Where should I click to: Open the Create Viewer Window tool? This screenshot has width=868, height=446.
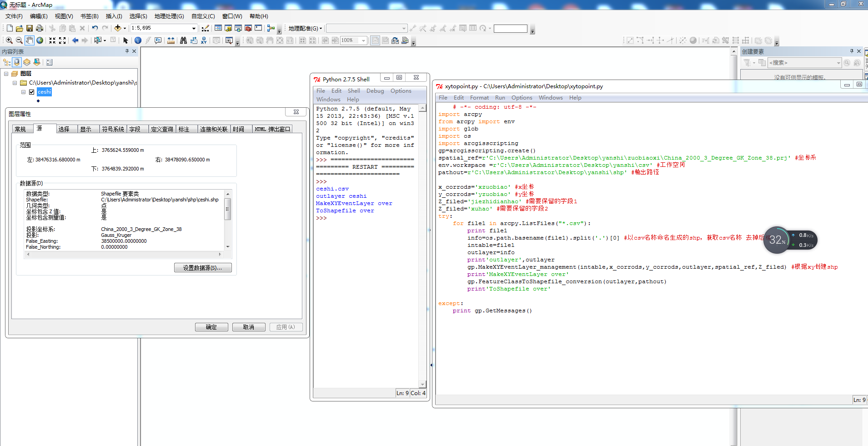[x=229, y=40]
